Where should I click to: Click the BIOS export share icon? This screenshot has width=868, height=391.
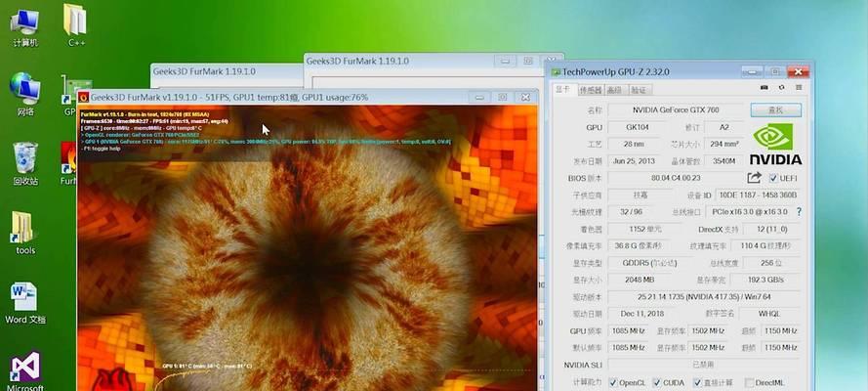754,178
